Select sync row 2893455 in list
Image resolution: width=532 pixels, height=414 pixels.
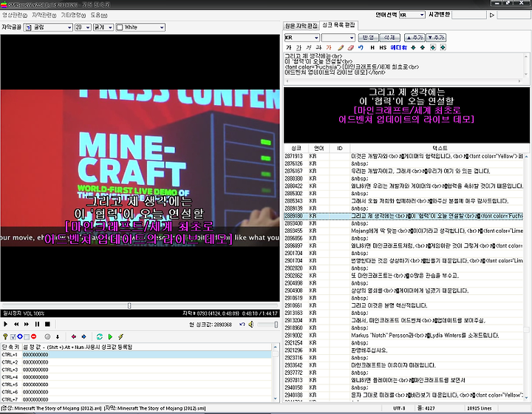(403, 231)
